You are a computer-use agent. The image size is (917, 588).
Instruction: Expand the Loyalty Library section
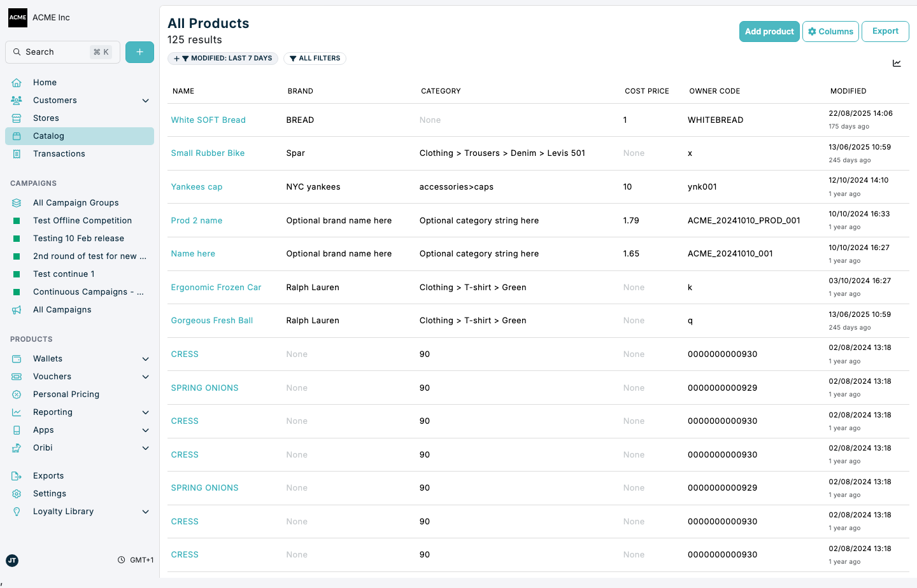pos(145,511)
